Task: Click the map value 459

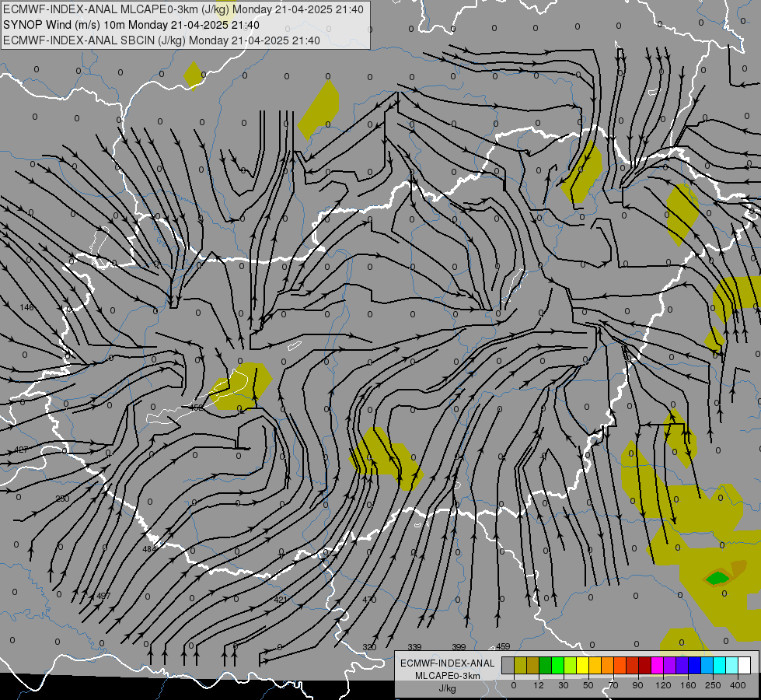Action: point(503,646)
